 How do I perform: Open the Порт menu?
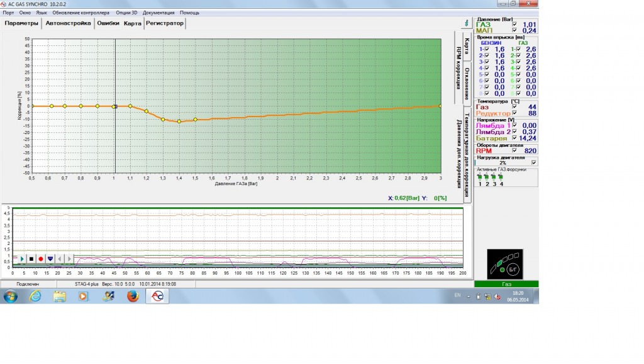pos(8,12)
